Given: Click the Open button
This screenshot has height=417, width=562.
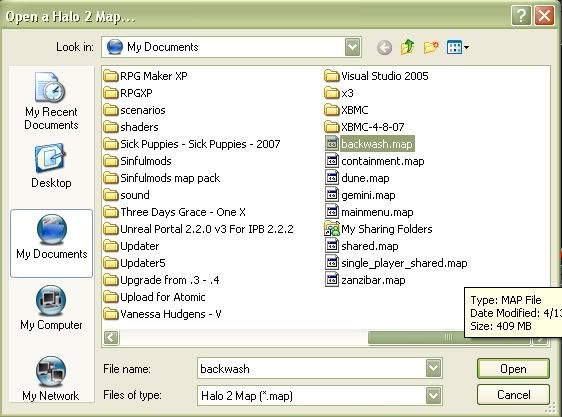Looking at the screenshot, I should pos(513,369).
